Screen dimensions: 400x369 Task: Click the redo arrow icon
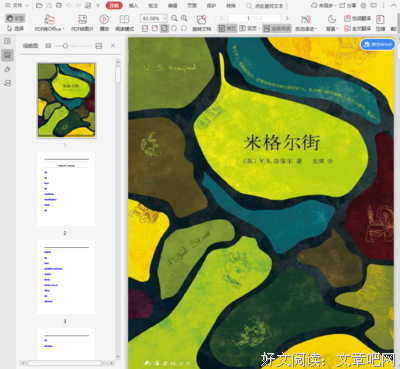coord(78,6)
